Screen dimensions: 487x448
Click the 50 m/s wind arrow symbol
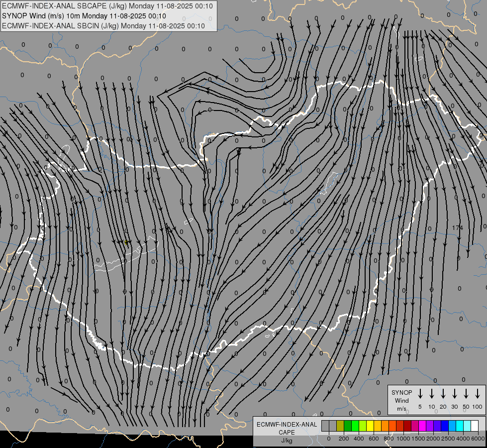click(466, 394)
